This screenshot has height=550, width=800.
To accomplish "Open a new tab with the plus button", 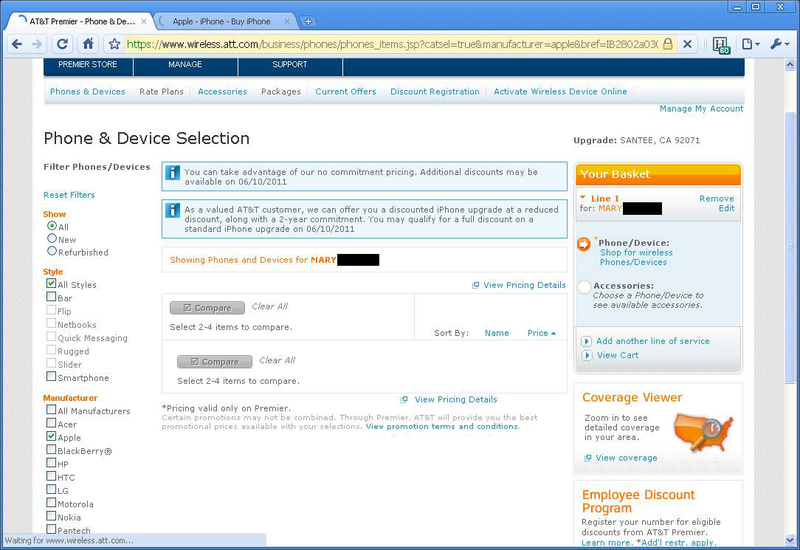I will tap(308, 21).
